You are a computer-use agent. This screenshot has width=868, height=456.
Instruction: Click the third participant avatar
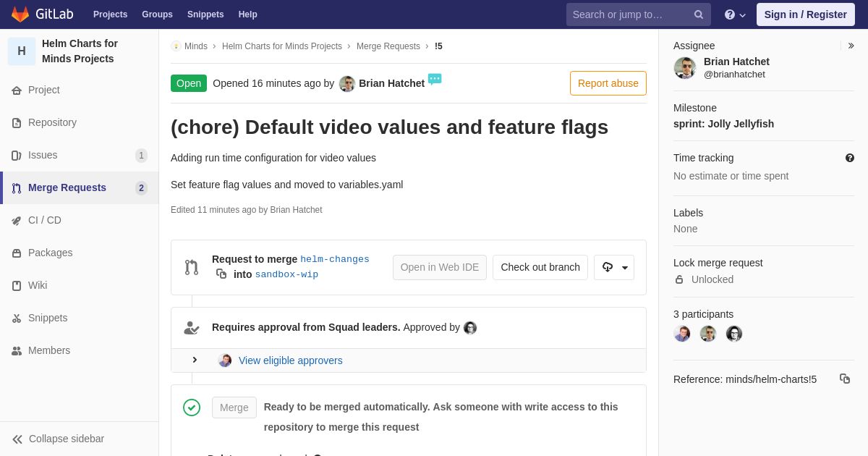click(734, 334)
